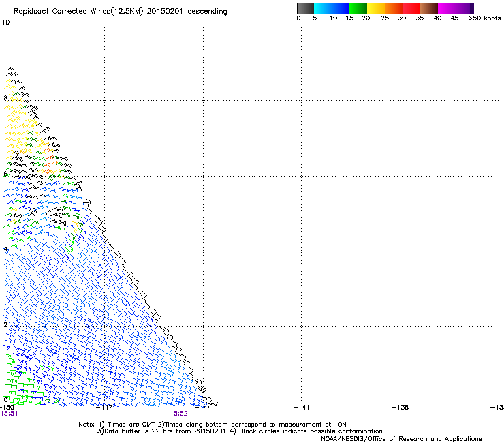Screen dimensions: 504x443
Task: Click the 'NOAA/NESDIS/Office of Research and Applications' credit
Action: click(x=401, y=439)
